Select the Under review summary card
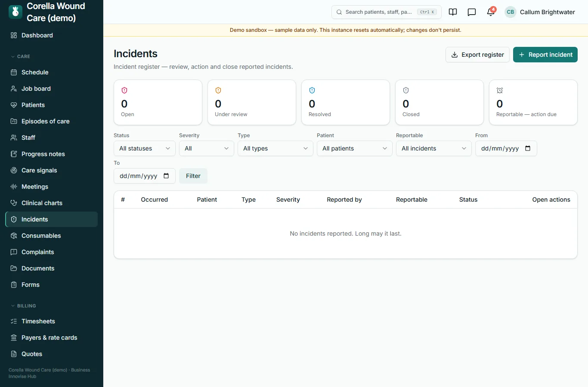The height and width of the screenshot is (387, 588). [x=252, y=102]
